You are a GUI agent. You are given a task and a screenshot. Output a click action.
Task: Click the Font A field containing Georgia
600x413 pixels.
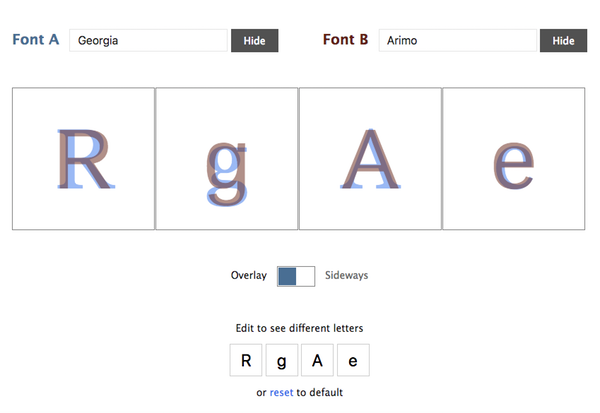coord(148,40)
